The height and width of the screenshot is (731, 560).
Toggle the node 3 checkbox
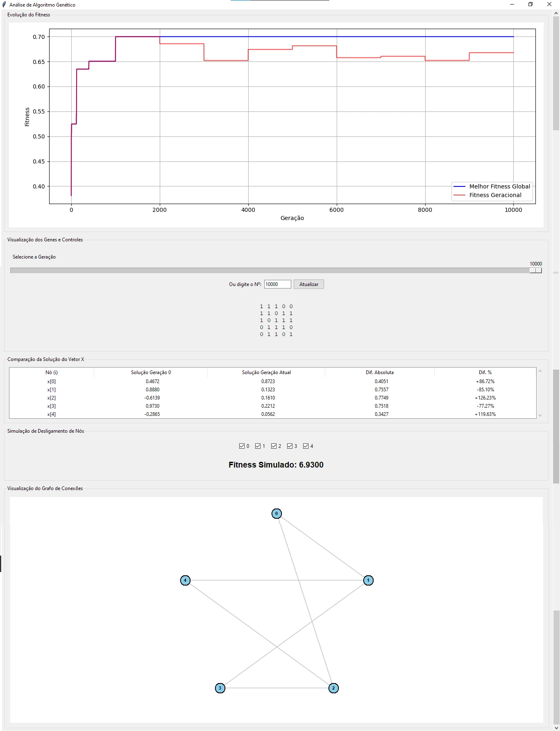coord(290,446)
